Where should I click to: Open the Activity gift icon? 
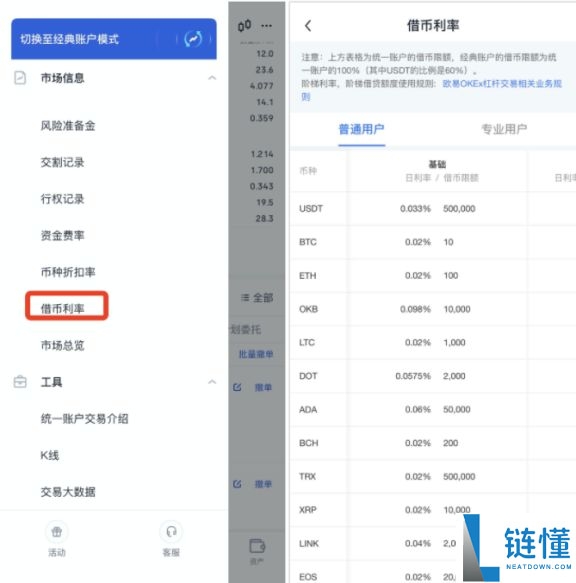(57, 532)
